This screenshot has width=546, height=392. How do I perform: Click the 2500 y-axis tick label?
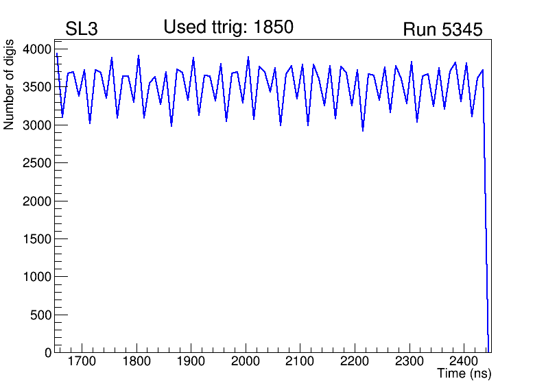point(37,163)
